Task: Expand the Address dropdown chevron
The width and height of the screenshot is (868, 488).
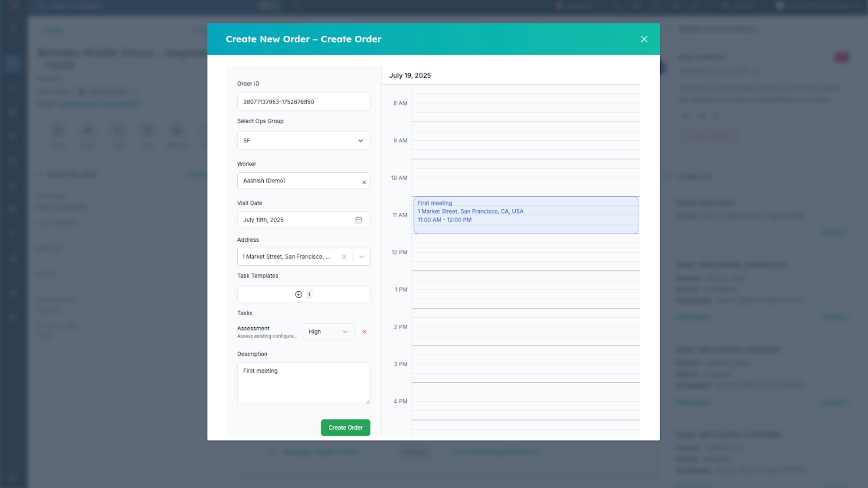Action: (x=361, y=257)
